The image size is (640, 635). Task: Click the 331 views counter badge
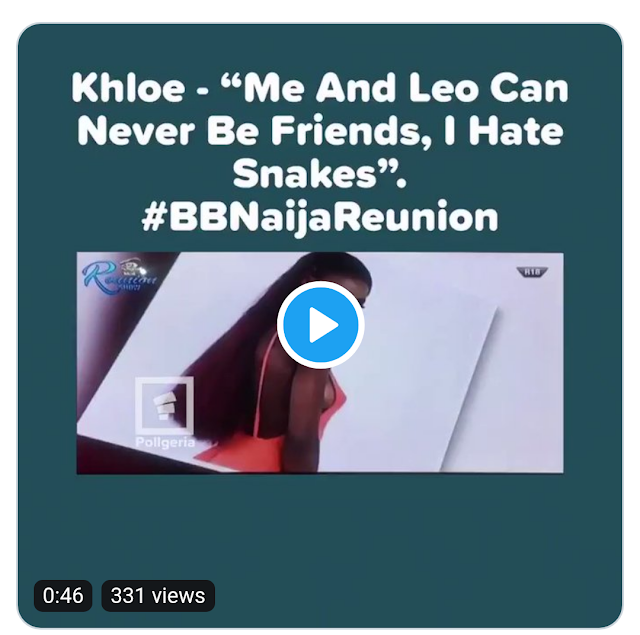158,596
